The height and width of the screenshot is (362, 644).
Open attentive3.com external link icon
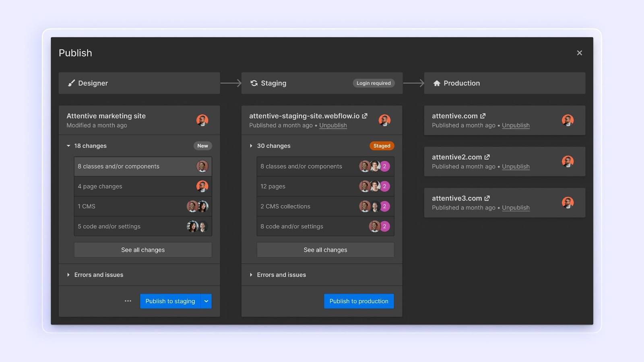point(487,198)
